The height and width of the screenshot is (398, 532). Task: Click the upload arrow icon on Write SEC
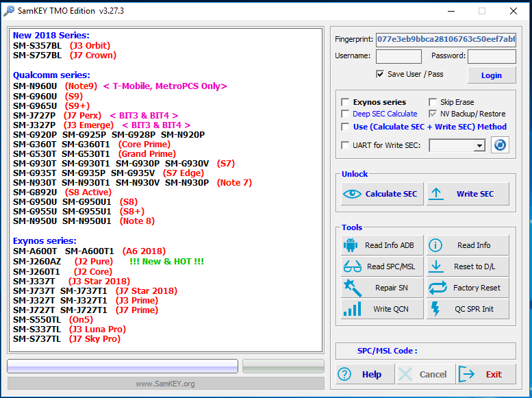click(x=436, y=194)
